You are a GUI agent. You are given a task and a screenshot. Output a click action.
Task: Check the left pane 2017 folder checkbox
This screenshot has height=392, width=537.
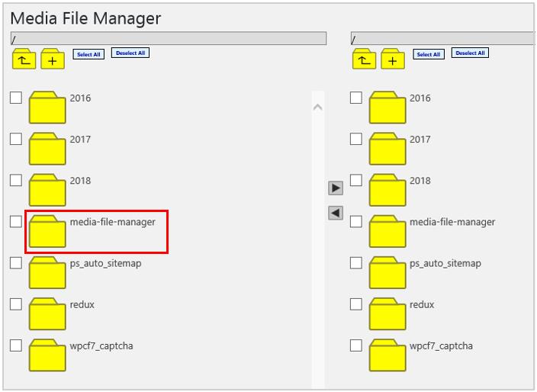(x=16, y=139)
